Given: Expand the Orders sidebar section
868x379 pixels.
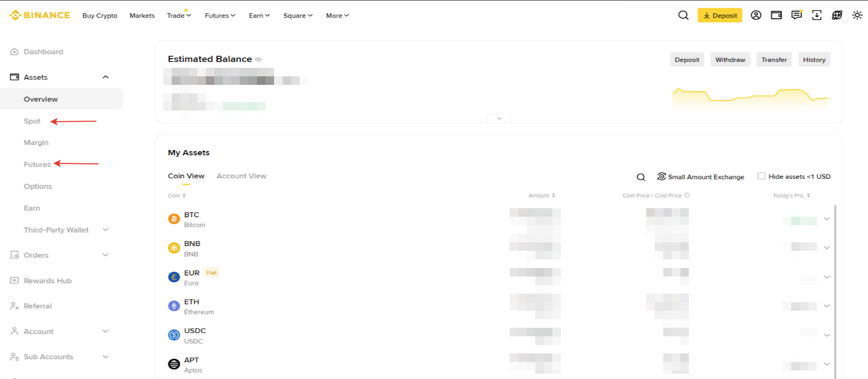Looking at the screenshot, I should (x=106, y=255).
